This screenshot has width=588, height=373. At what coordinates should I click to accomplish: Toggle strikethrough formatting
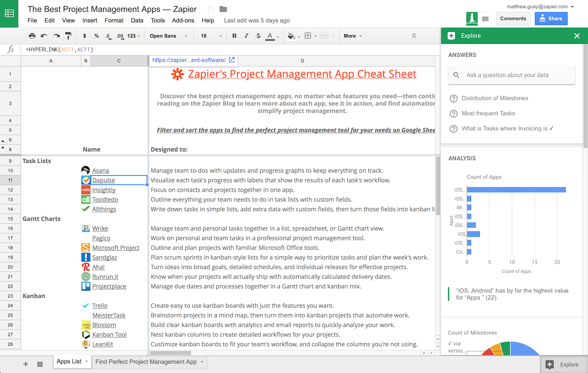click(258, 36)
